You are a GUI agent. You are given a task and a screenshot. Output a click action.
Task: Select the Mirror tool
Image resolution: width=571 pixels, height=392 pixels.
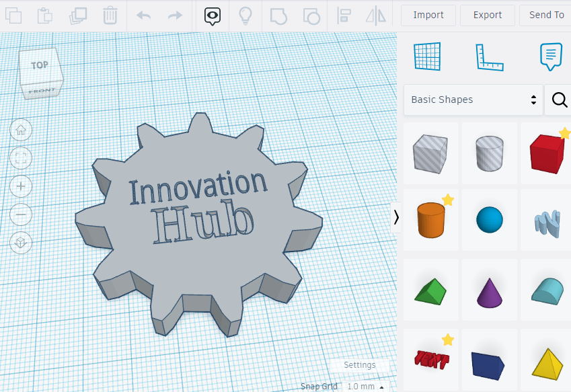[x=377, y=15]
